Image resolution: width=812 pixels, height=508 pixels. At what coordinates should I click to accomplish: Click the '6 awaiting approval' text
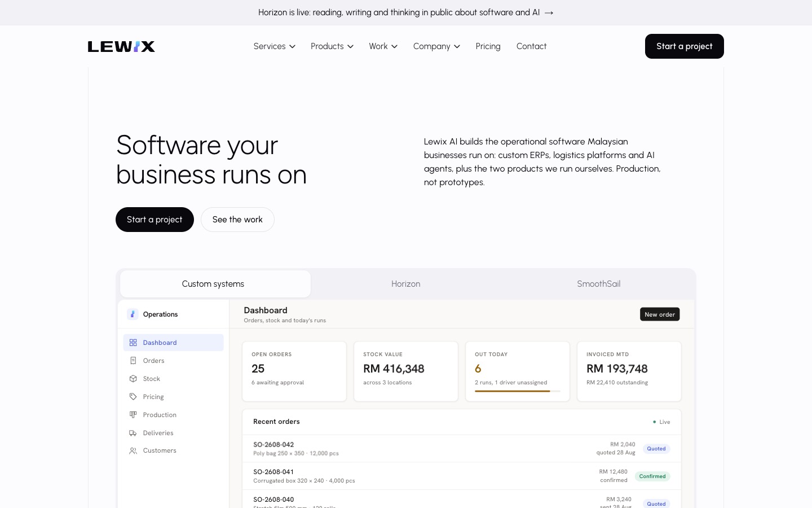[277, 383]
